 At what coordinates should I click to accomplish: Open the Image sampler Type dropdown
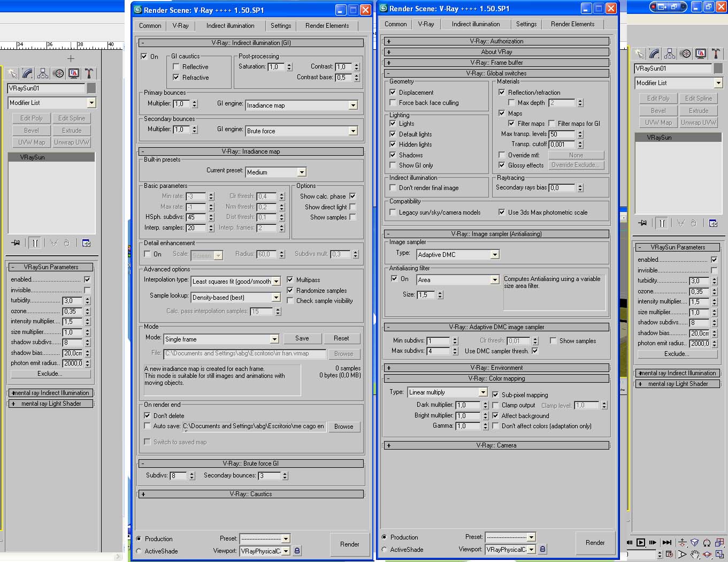[458, 255]
